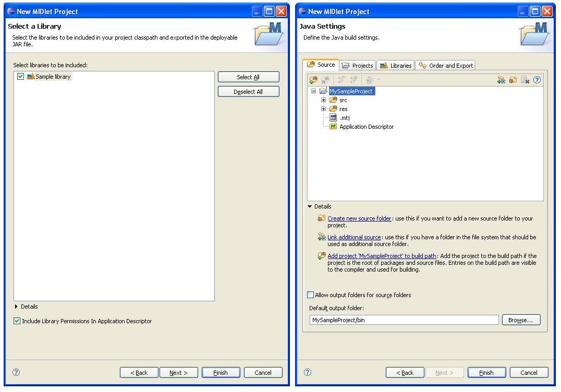
Task: Click the Create new source folder link
Action: click(x=359, y=218)
